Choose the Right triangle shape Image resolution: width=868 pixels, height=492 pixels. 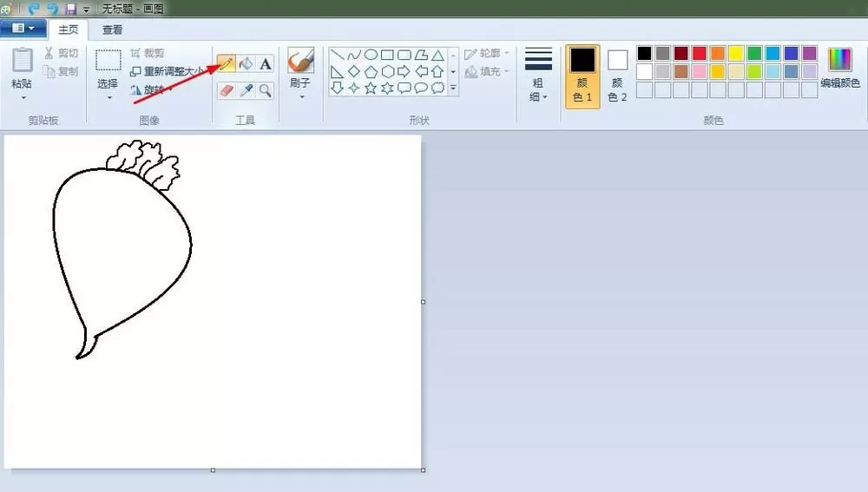point(337,71)
